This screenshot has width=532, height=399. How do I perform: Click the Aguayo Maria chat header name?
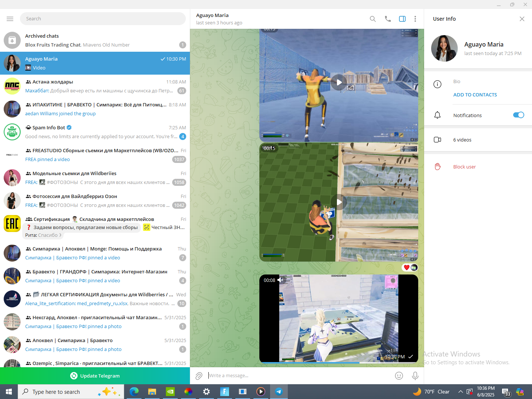coord(212,15)
